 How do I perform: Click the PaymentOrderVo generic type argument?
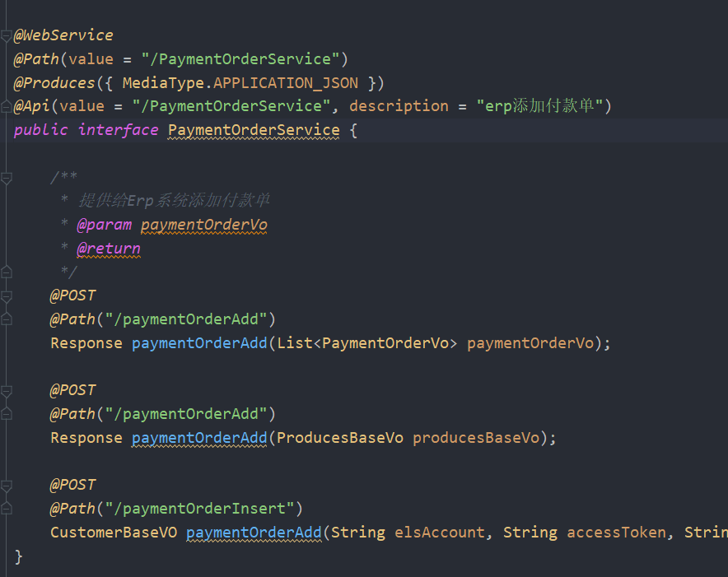[x=385, y=343]
